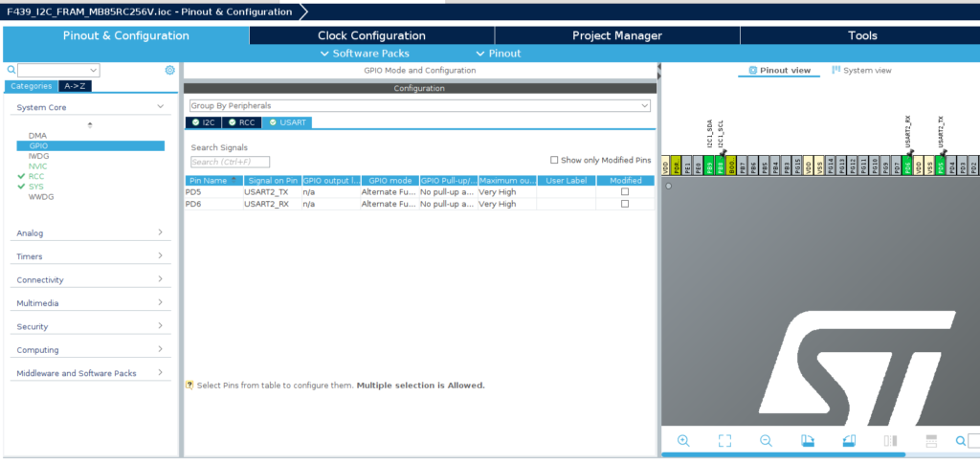
Task: Click the PG9 pin on the chip
Action: pyautogui.click(x=885, y=165)
